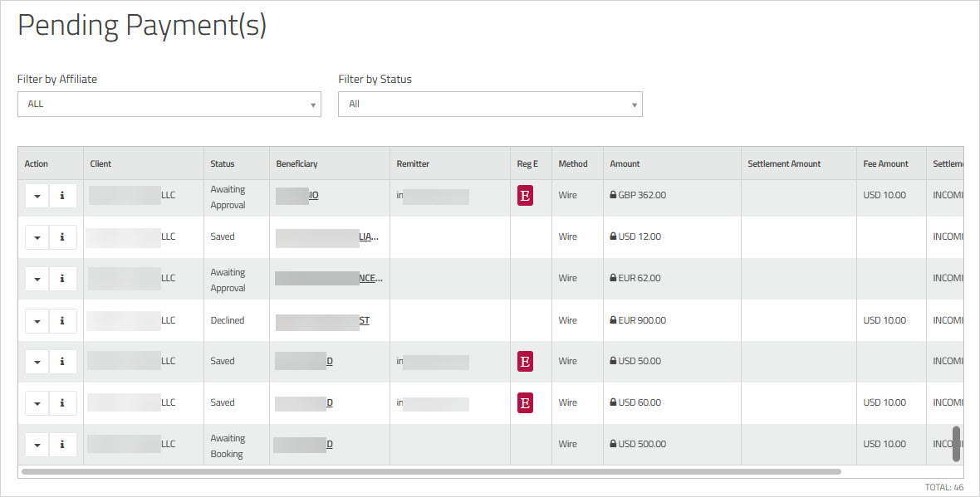Expand action menu for USD 60.00 payment
The height and width of the screenshot is (497, 980).
37,403
